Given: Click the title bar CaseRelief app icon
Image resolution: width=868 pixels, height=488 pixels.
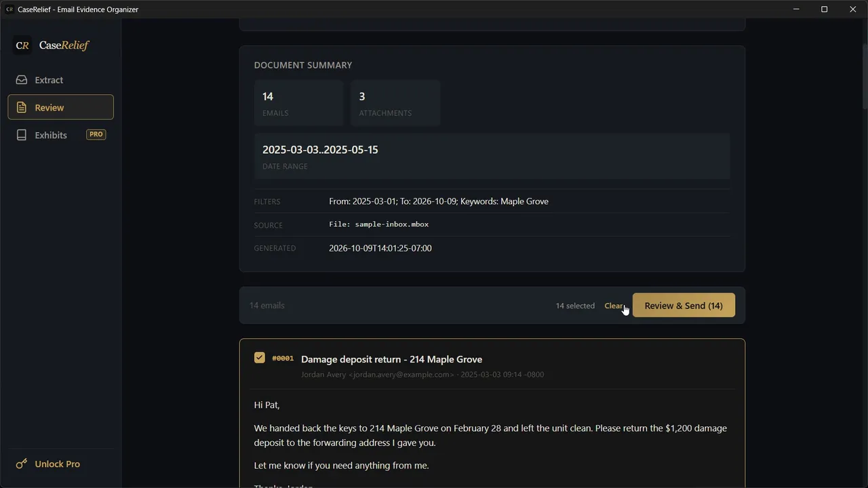Looking at the screenshot, I should click(x=9, y=9).
